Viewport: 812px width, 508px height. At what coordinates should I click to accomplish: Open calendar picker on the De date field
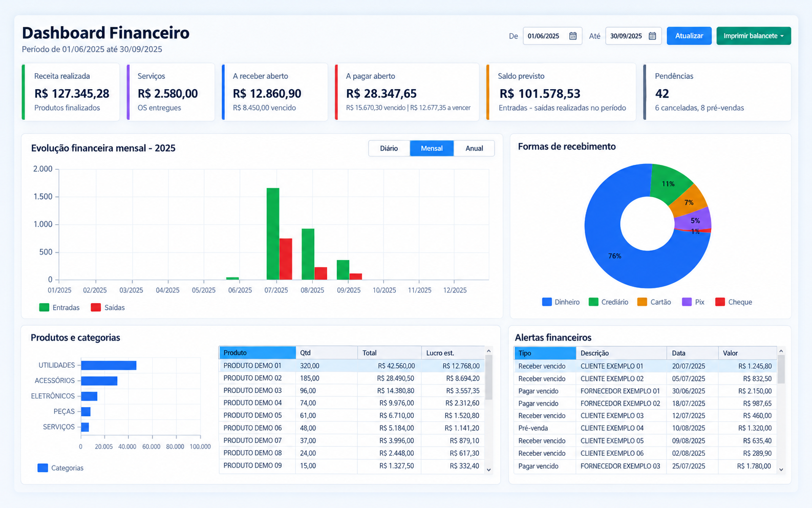coord(573,36)
